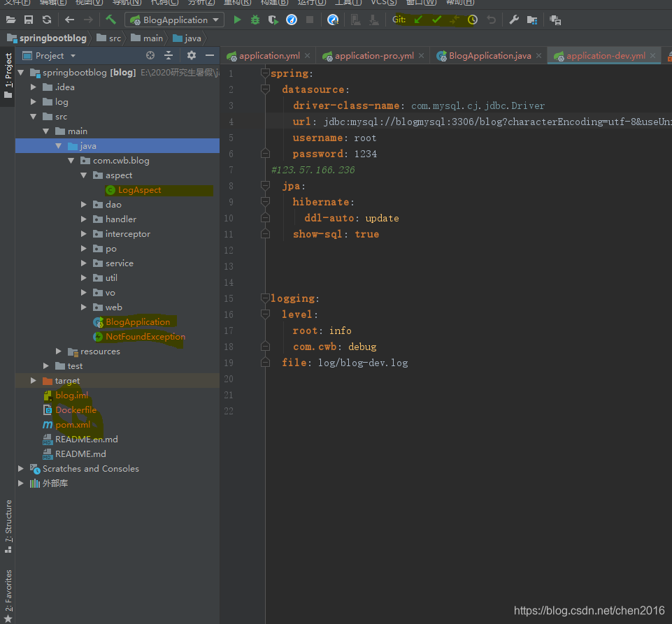Navigate back with the left arrow

[69, 20]
